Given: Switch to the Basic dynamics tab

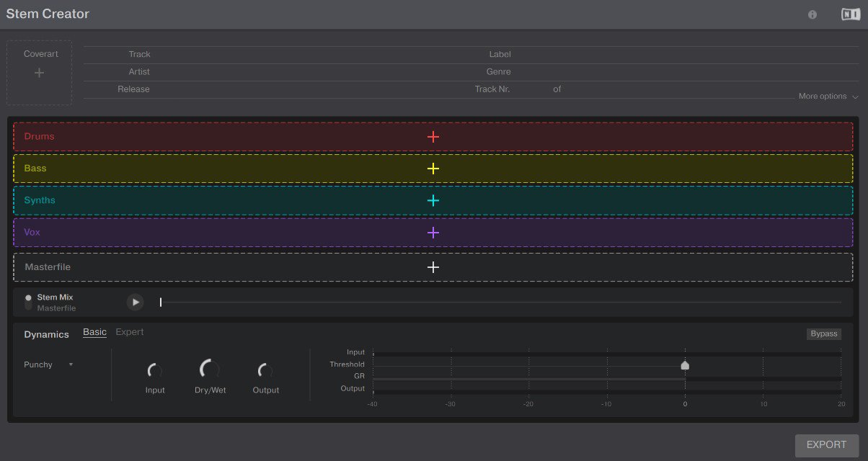Looking at the screenshot, I should click(94, 332).
